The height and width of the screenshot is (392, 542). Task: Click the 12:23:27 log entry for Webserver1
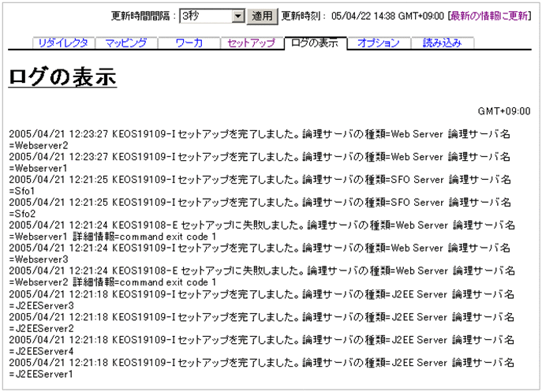pos(260,162)
